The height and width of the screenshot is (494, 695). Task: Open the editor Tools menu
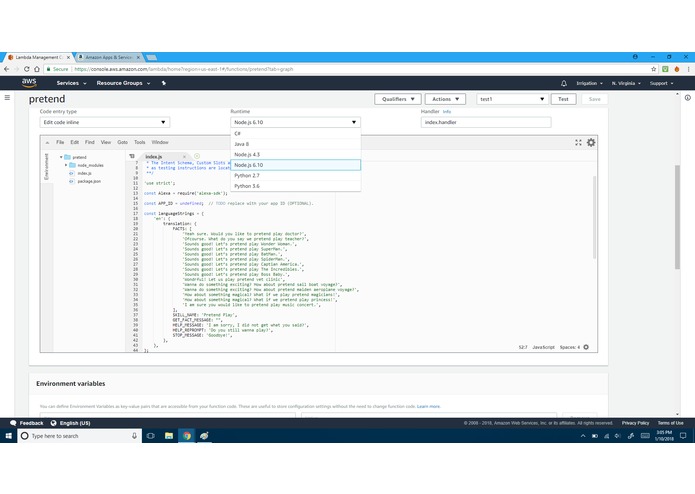coord(140,142)
